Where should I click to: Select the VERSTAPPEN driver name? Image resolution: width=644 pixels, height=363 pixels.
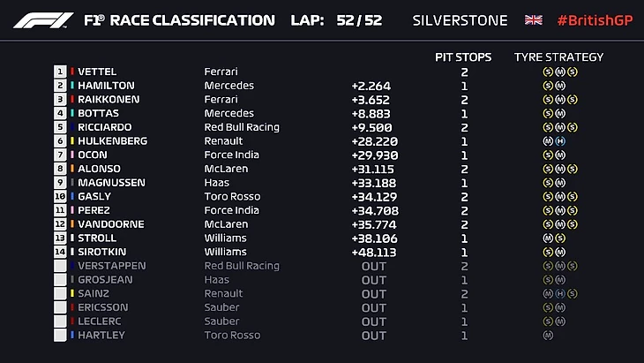pyautogui.click(x=111, y=266)
